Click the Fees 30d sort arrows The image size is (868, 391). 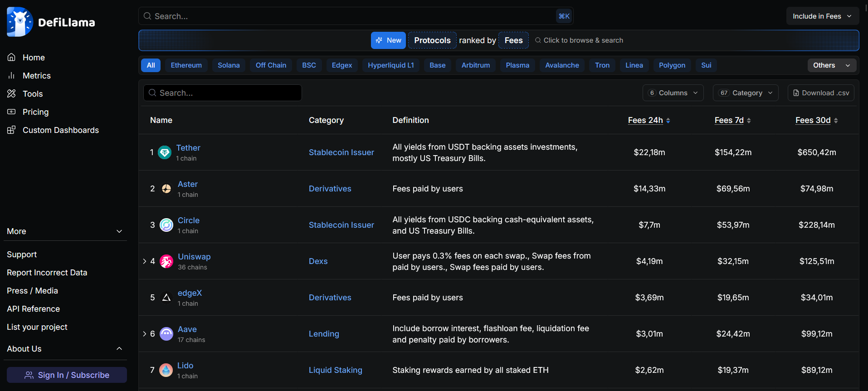point(836,120)
